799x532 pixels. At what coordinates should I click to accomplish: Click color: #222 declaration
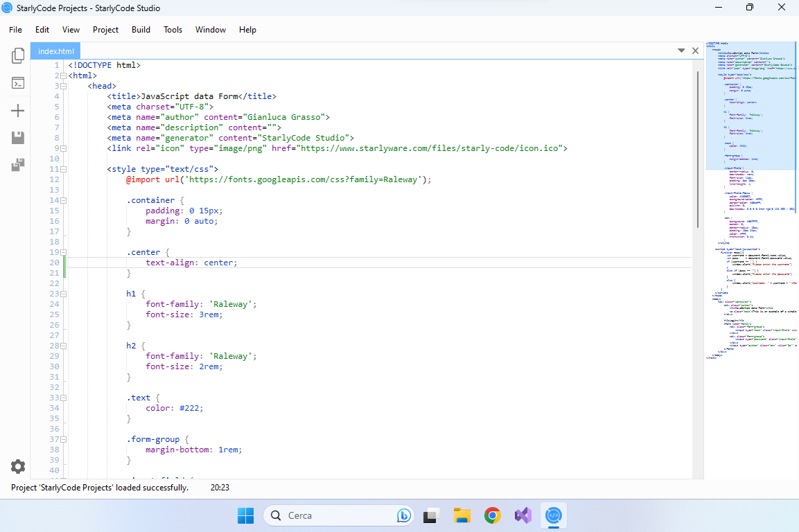point(174,408)
